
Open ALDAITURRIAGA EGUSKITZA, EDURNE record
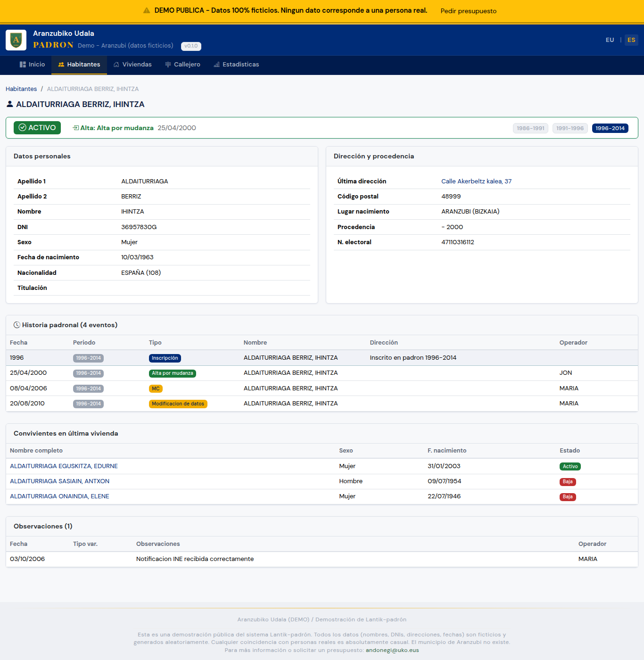point(64,466)
